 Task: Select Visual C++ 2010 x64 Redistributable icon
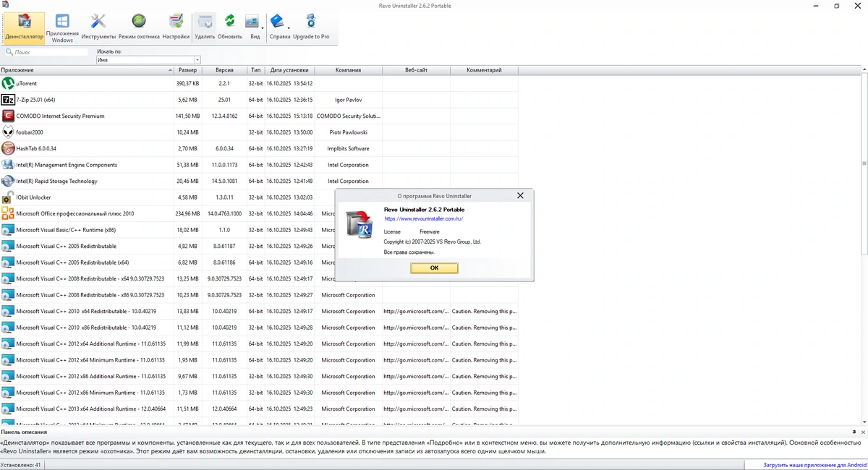[8, 311]
